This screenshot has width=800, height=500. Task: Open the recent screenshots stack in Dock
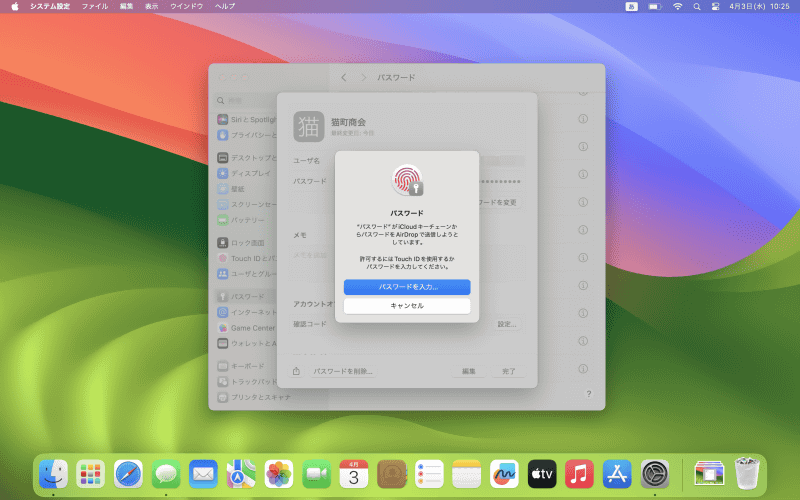click(709, 474)
